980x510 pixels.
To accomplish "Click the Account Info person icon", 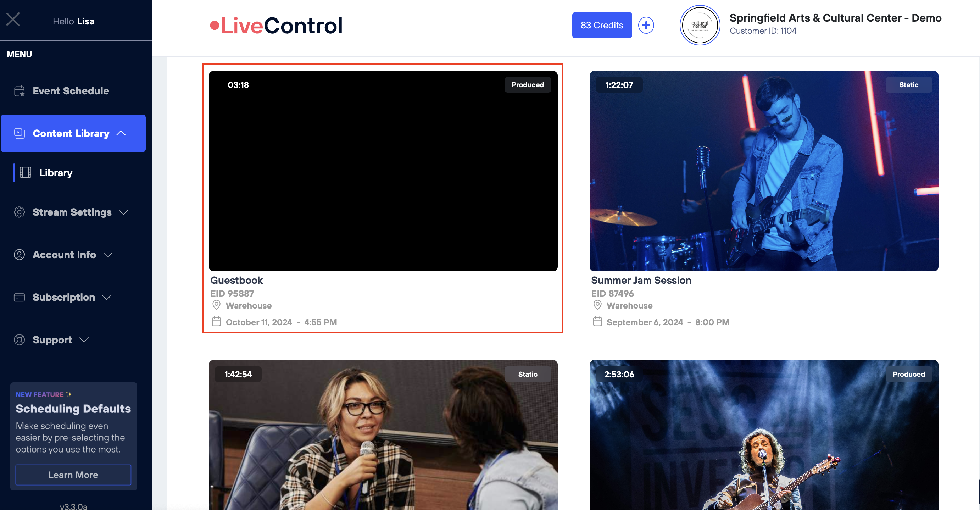I will 20,255.
